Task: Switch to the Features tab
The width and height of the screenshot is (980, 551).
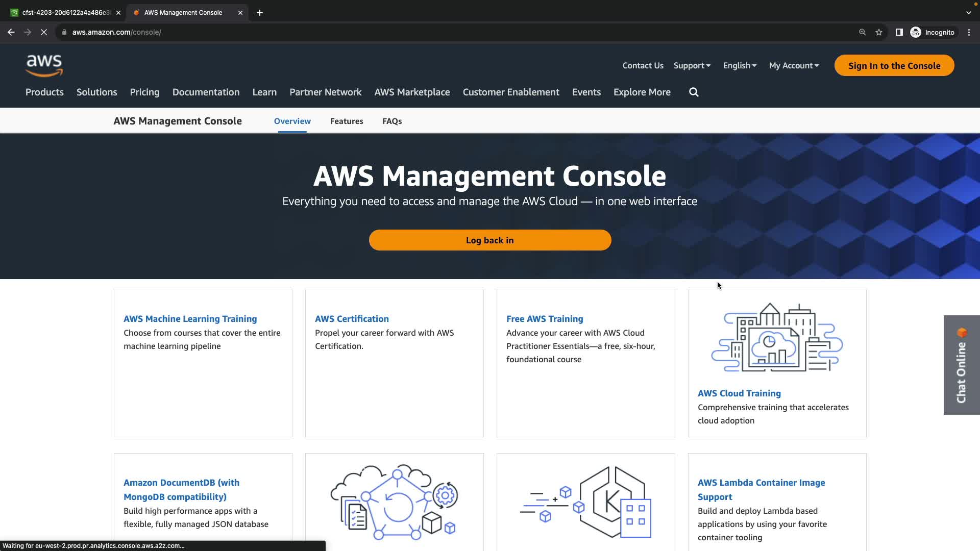Action: pos(347,121)
